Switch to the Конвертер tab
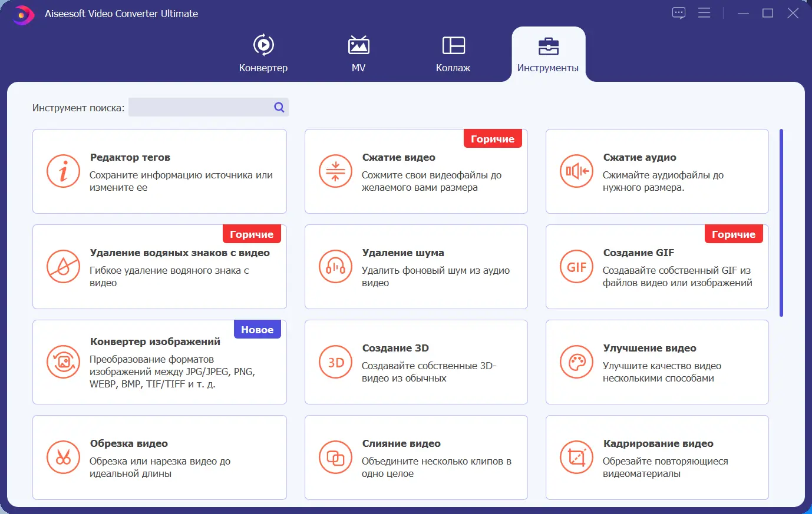The height and width of the screenshot is (514, 812). coord(263,53)
